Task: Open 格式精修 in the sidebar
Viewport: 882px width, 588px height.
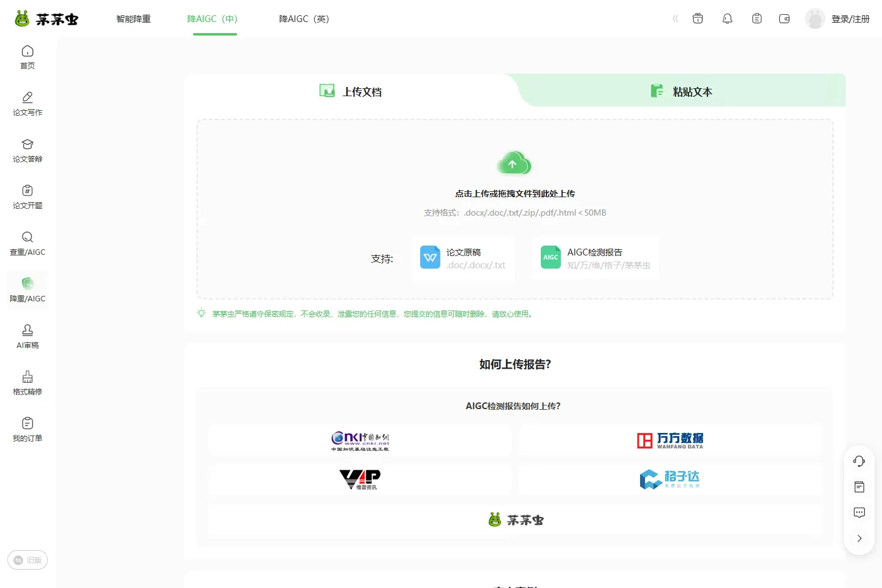Action: pyautogui.click(x=28, y=383)
